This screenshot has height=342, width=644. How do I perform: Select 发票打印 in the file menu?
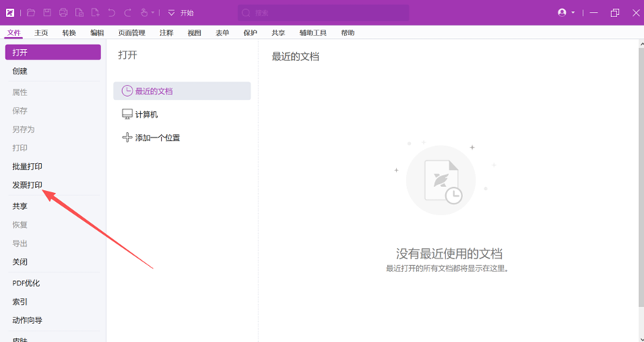[x=28, y=185]
